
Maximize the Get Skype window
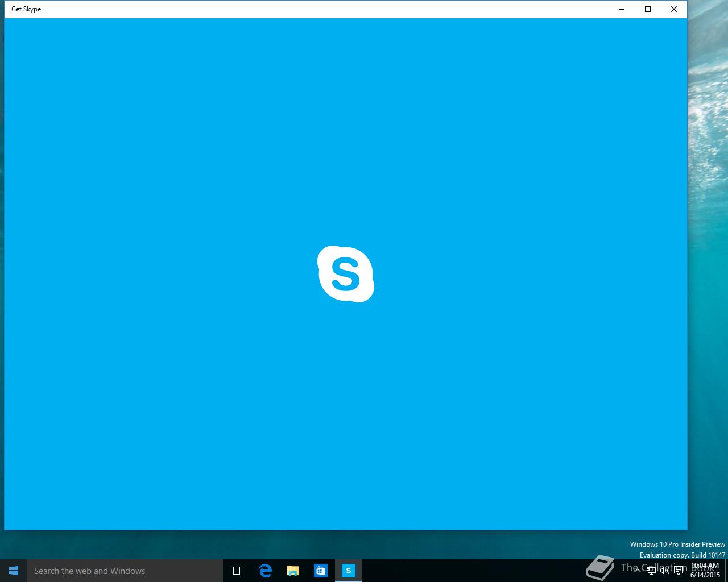click(x=648, y=9)
